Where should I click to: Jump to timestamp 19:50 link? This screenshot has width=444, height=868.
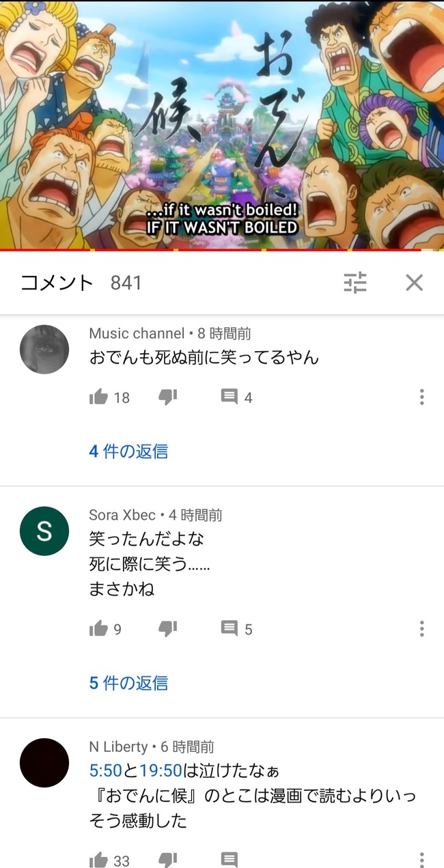161,771
